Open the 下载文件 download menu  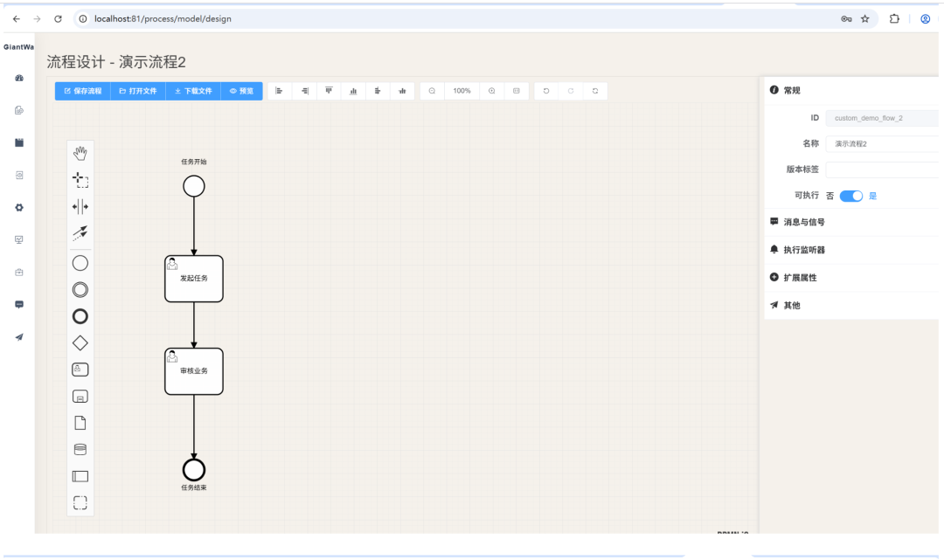[193, 91]
